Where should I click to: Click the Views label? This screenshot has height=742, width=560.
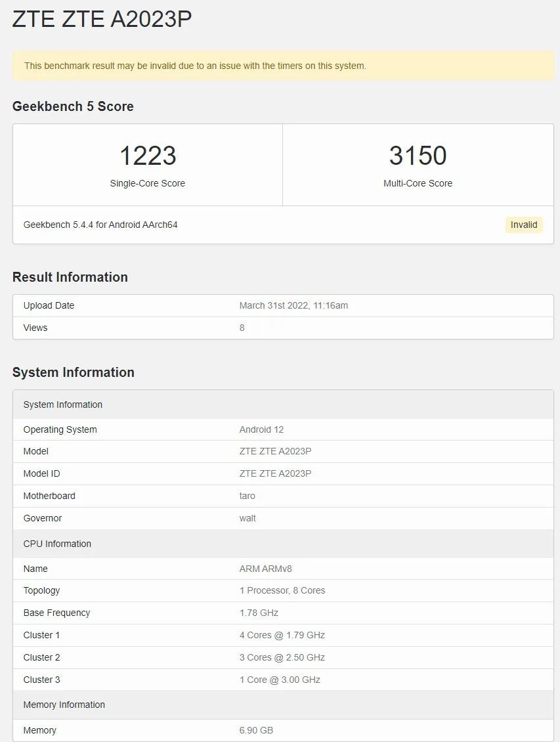(35, 328)
